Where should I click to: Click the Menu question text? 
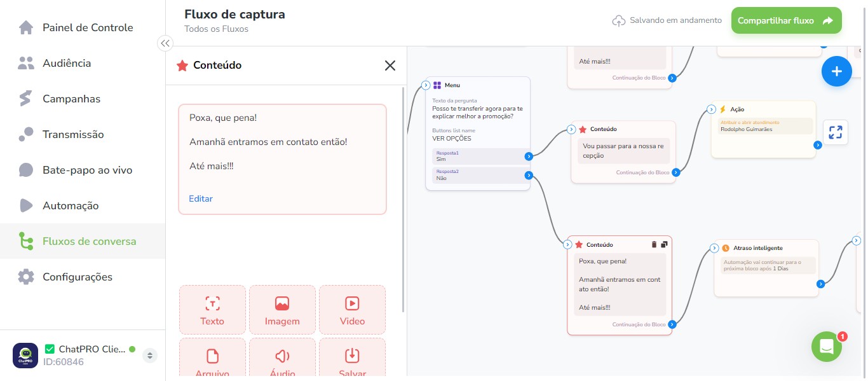[x=477, y=113]
